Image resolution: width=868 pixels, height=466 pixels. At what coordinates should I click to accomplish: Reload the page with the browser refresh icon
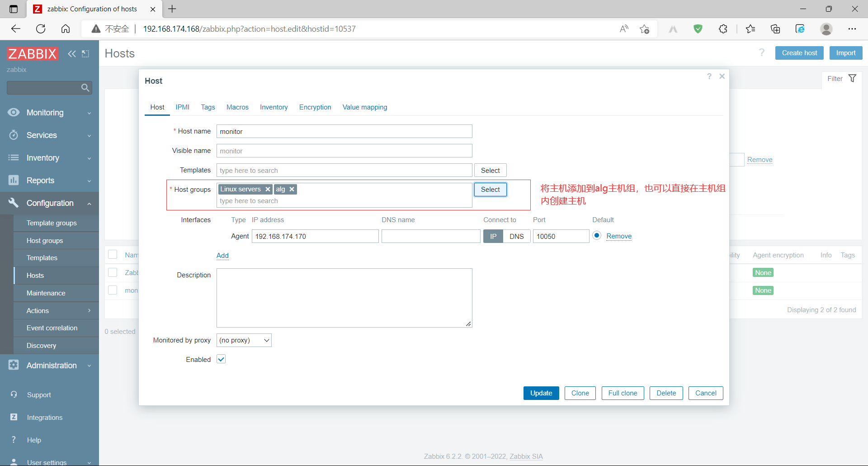click(41, 29)
